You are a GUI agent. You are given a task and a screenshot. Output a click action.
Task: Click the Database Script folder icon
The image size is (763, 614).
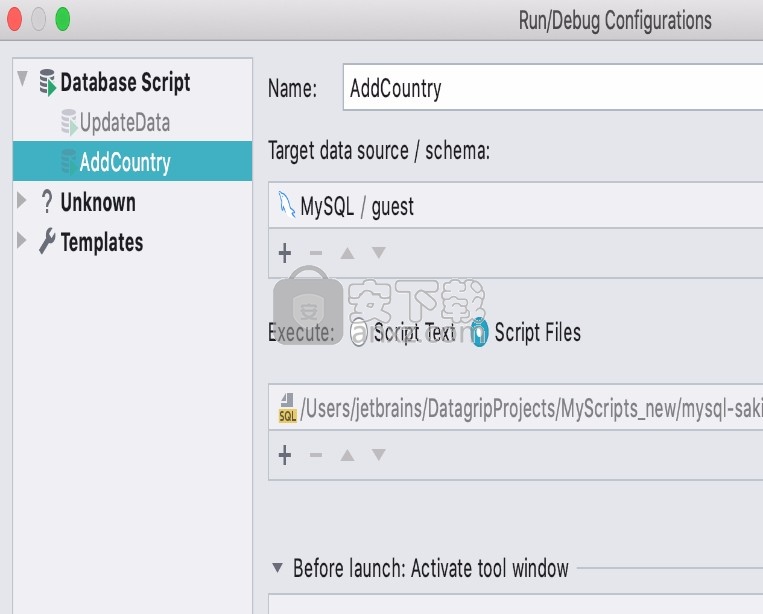pos(47,82)
